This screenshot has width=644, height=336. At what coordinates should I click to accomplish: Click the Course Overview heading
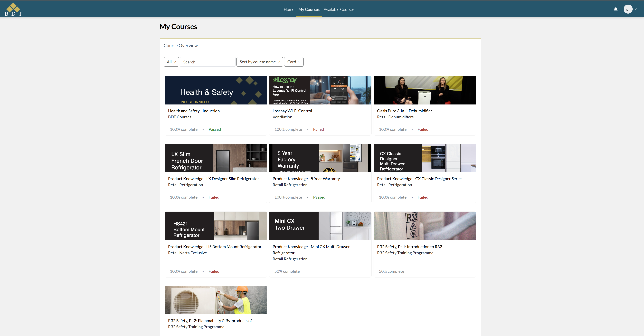[181, 46]
